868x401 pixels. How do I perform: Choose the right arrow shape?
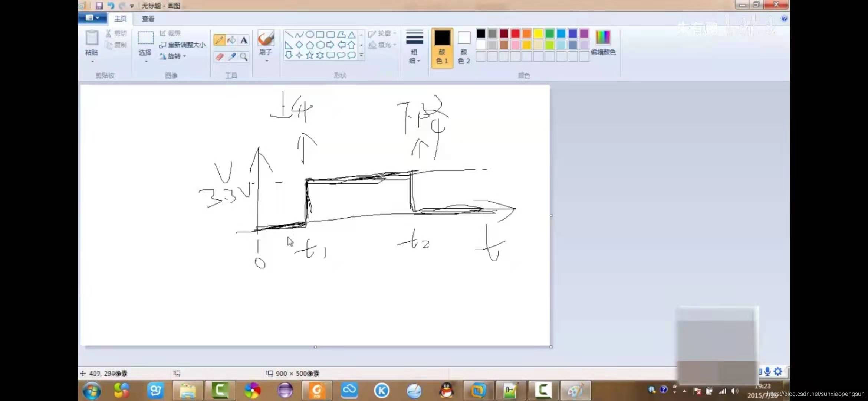[x=330, y=45]
